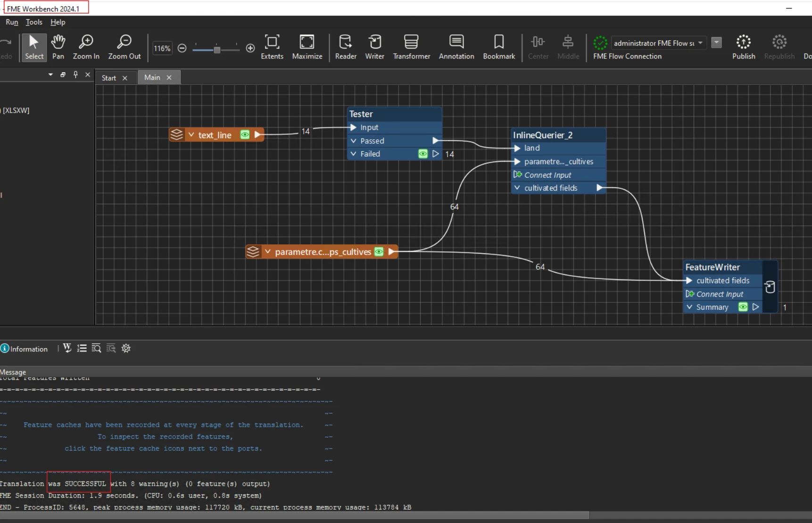Add a Bookmark
Viewport: 812px width, 523px height.
(499, 47)
